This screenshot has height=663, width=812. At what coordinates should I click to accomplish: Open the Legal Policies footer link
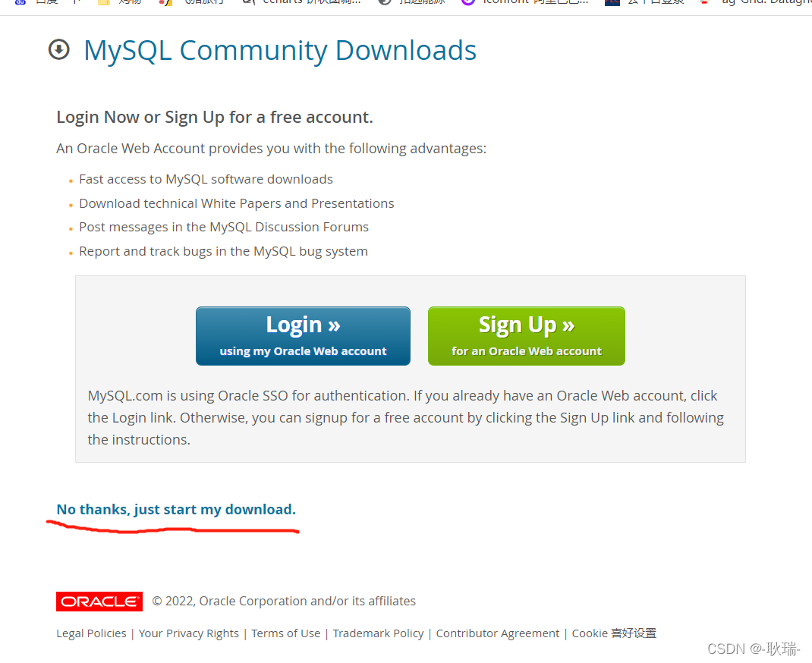point(91,633)
